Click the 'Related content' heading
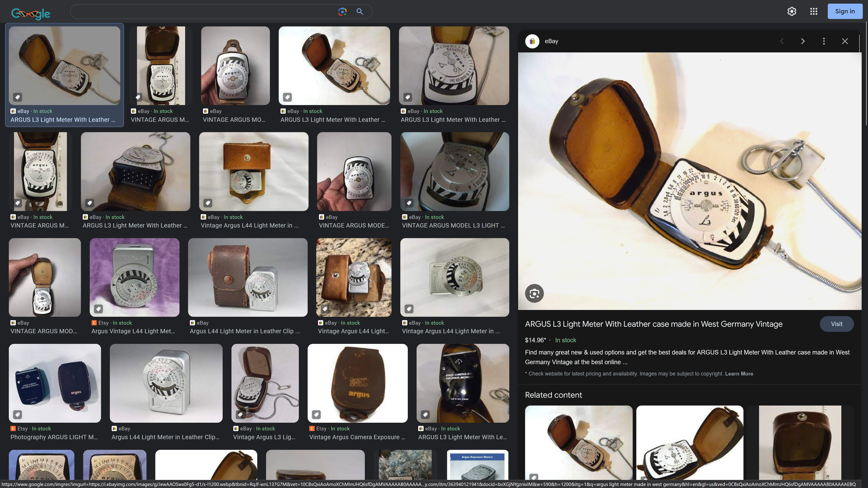Viewport: 868px width, 488px height. tap(553, 395)
